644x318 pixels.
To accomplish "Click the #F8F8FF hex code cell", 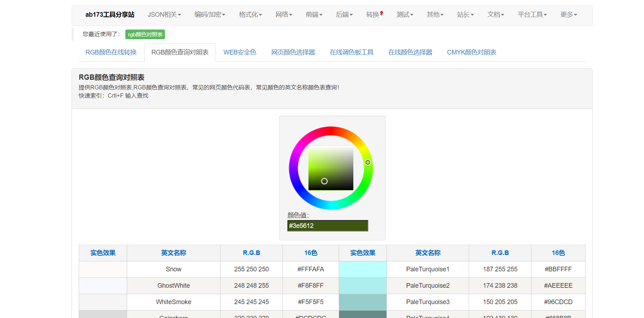I will point(311,286).
